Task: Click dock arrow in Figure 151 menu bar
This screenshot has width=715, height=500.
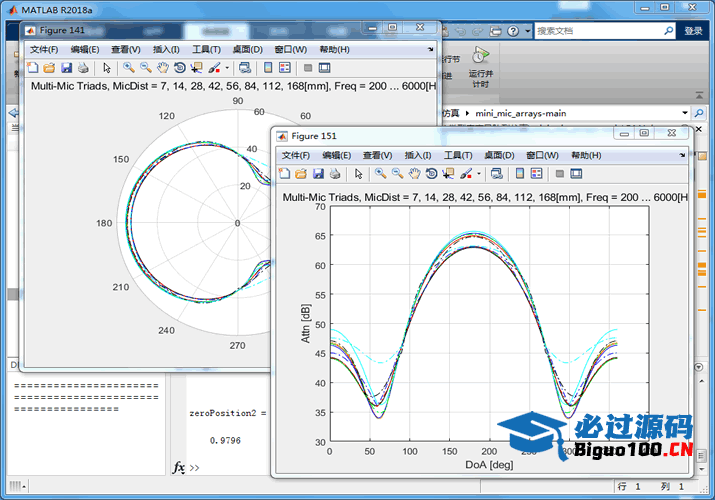Action: coord(682,155)
